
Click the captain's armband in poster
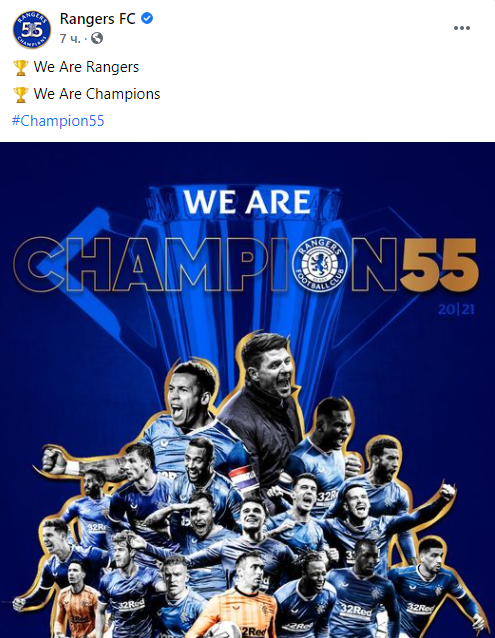pyautogui.click(x=242, y=479)
